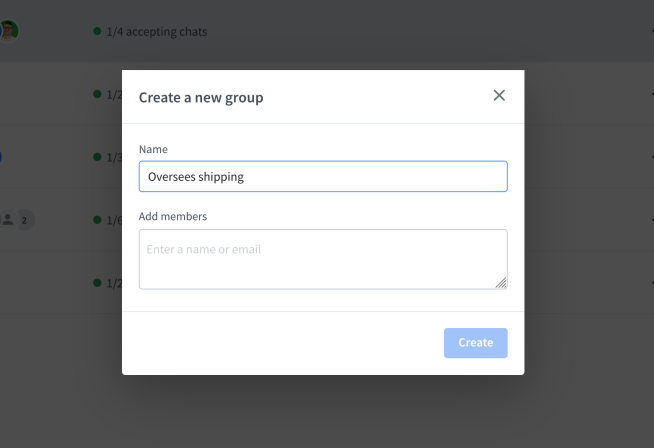The width and height of the screenshot is (654, 448).
Task: Click the Create button
Action: [x=475, y=343]
